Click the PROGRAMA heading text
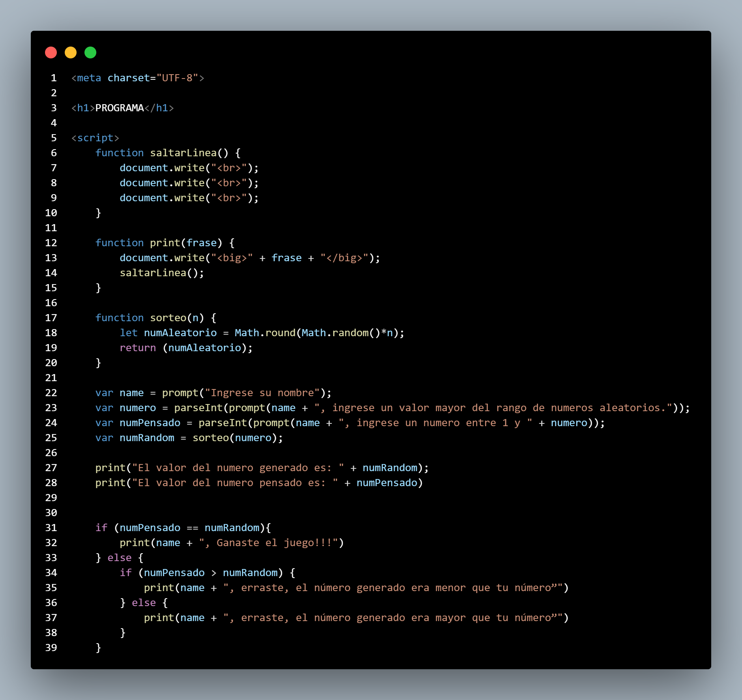Image resolution: width=742 pixels, height=700 pixels. [x=120, y=108]
